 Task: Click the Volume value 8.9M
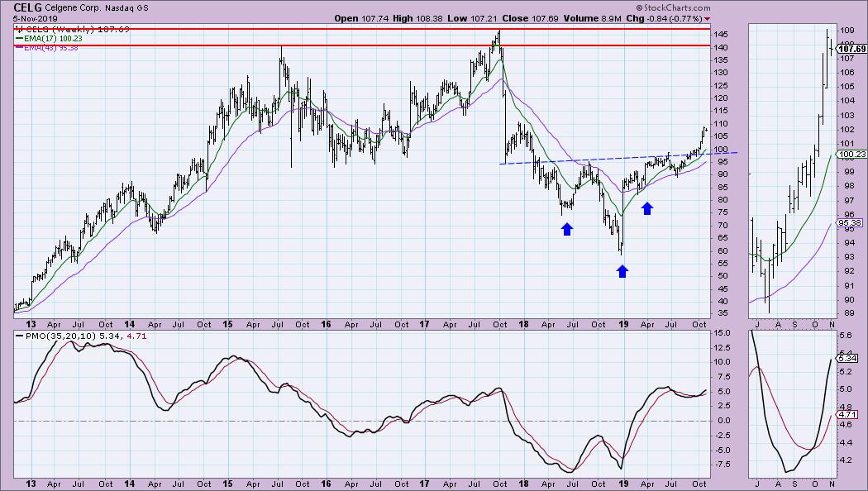tap(611, 18)
